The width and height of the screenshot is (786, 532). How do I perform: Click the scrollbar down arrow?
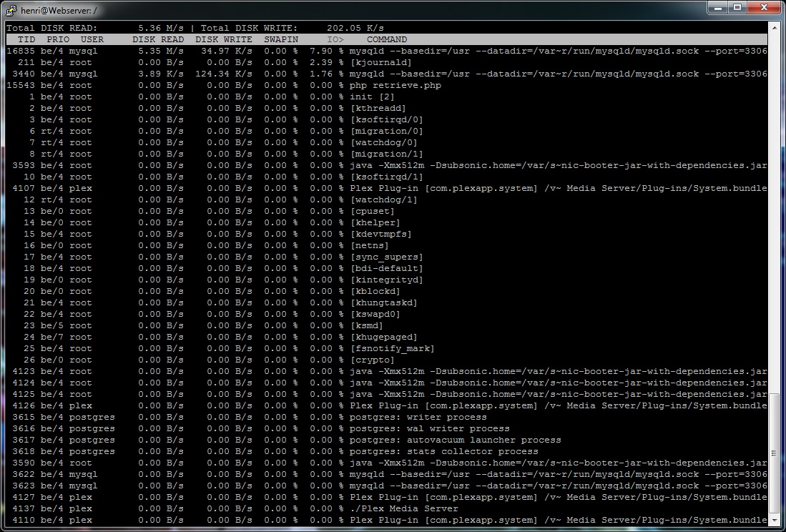point(775,520)
